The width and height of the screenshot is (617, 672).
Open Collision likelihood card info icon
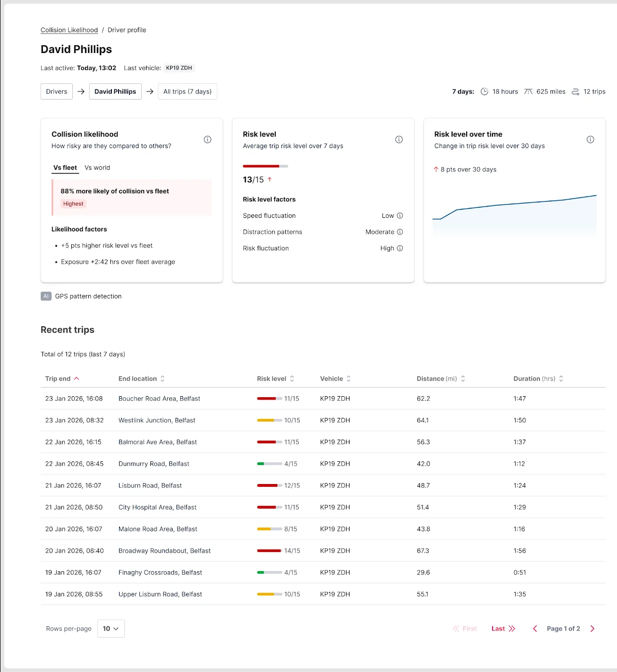pos(207,140)
